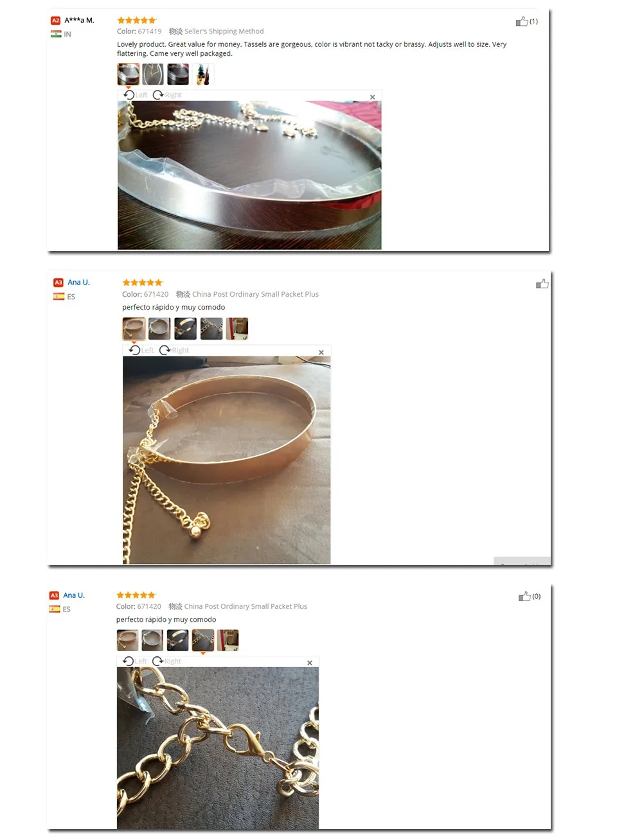Click thumbs-up showing (0) on the last review
Screen dimensions: 617x840
click(x=524, y=597)
